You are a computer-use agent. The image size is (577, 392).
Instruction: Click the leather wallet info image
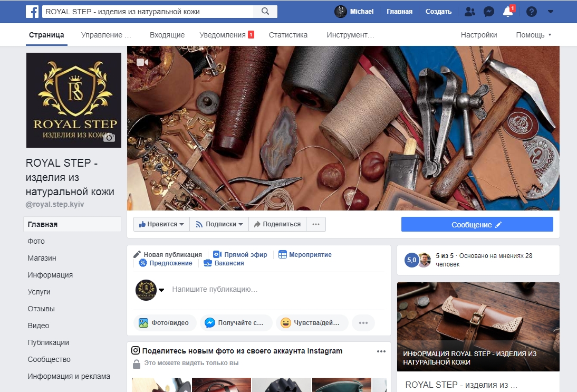pyautogui.click(x=478, y=327)
